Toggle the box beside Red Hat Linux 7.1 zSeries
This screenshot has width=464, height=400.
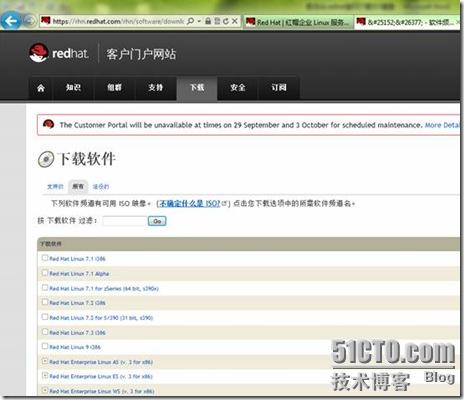(45, 287)
